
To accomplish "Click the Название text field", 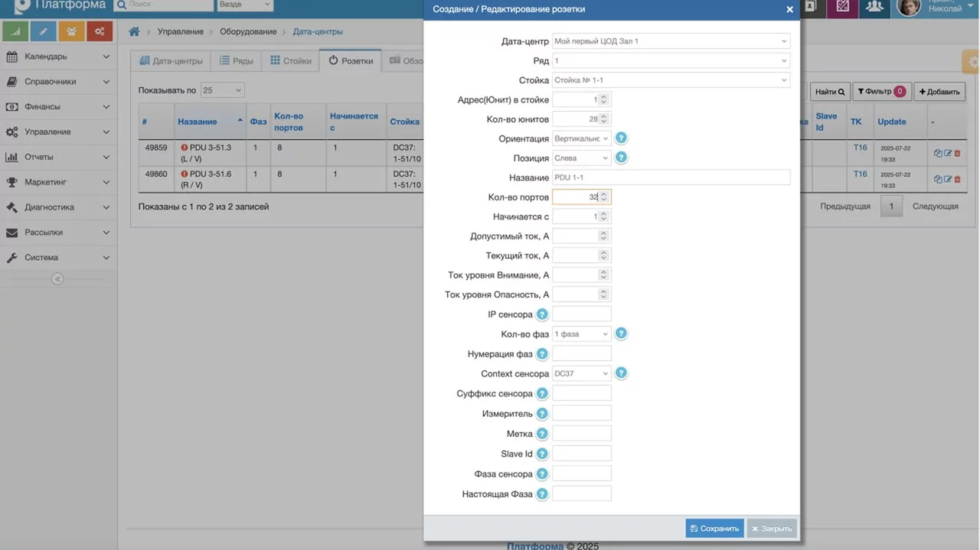I will (671, 177).
